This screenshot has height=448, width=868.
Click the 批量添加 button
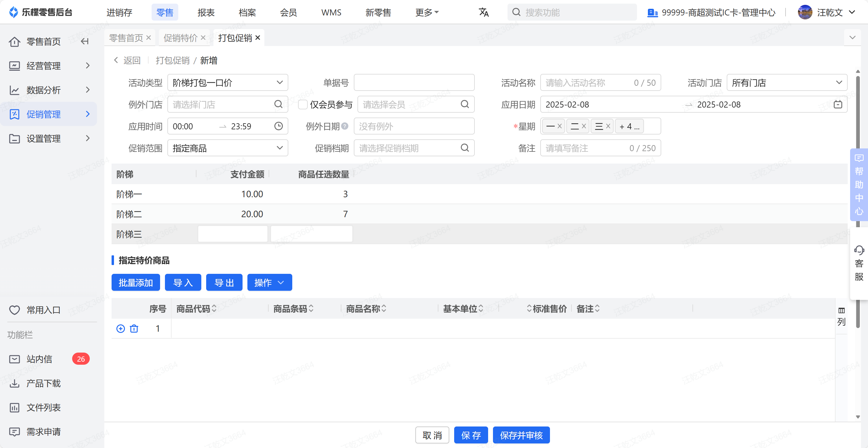pyautogui.click(x=136, y=282)
